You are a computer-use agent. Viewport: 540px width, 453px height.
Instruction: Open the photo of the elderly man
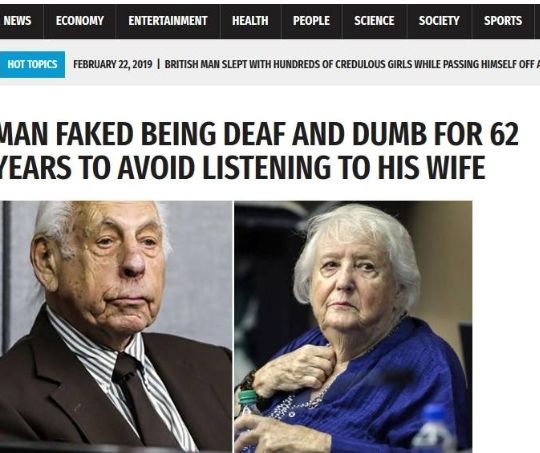click(116, 327)
